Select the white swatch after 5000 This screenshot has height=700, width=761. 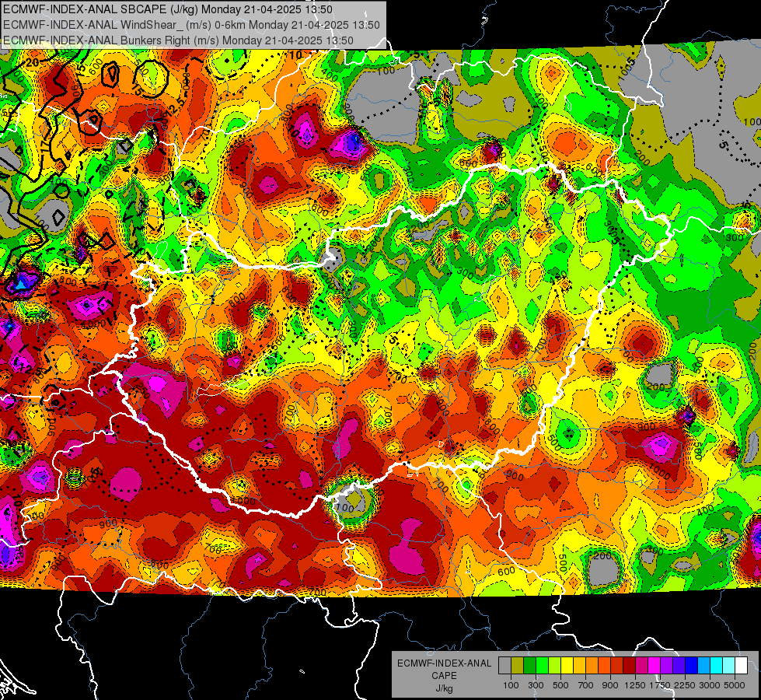coord(741,666)
